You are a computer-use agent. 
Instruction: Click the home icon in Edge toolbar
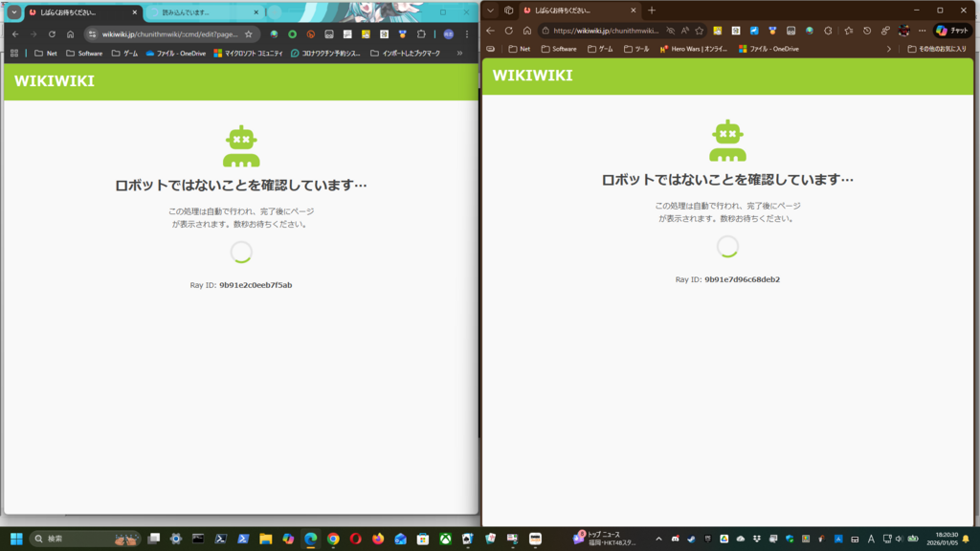click(x=526, y=31)
